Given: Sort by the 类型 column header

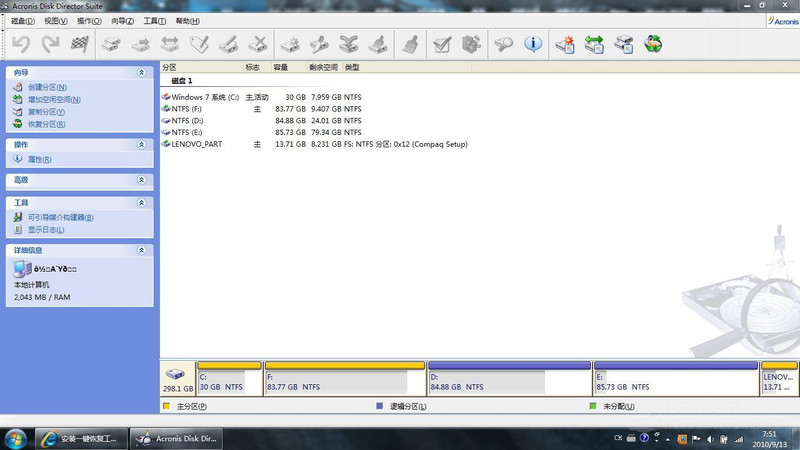Looking at the screenshot, I should pyautogui.click(x=407, y=67).
